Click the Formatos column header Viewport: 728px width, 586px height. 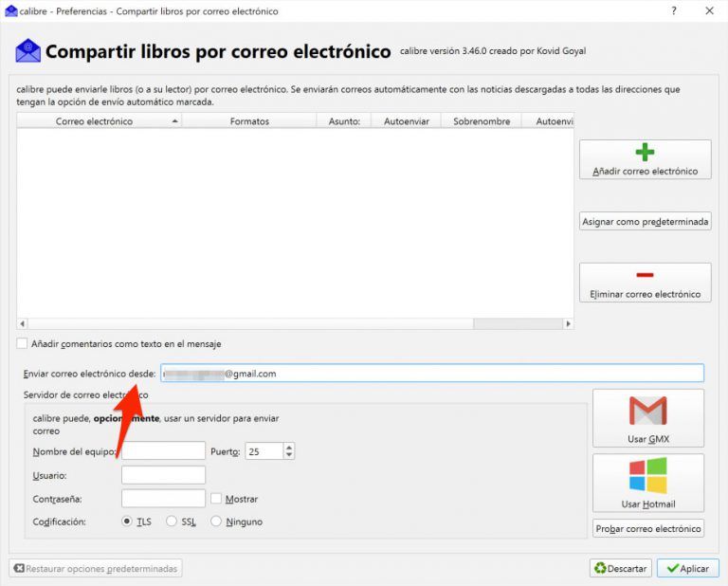click(x=249, y=120)
